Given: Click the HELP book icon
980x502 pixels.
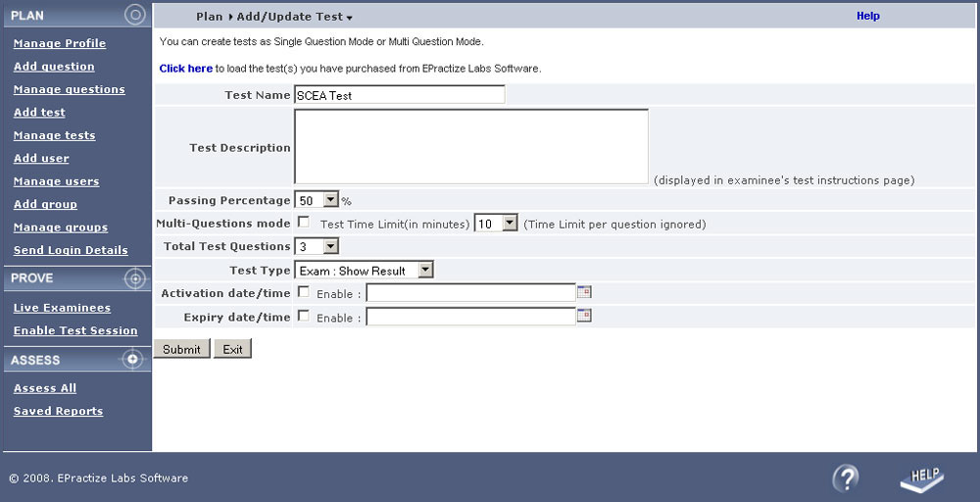Looking at the screenshot, I should tap(922, 478).
